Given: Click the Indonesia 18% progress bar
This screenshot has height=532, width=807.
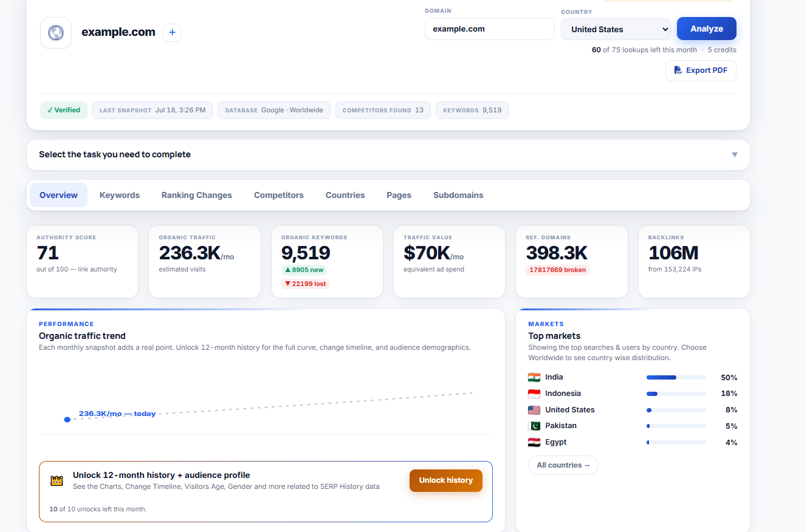Looking at the screenshot, I should pos(676,394).
